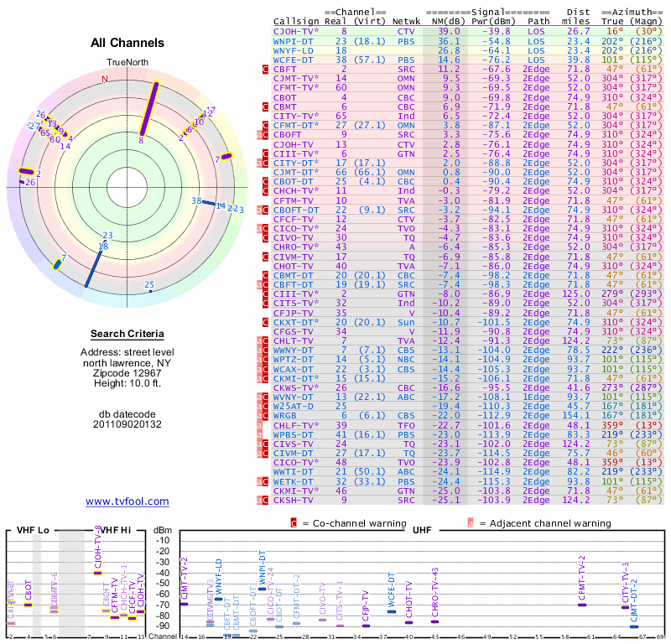Click the warning icon next to CKSH-TV
The width and height of the screenshot is (671, 644).
click(x=264, y=500)
